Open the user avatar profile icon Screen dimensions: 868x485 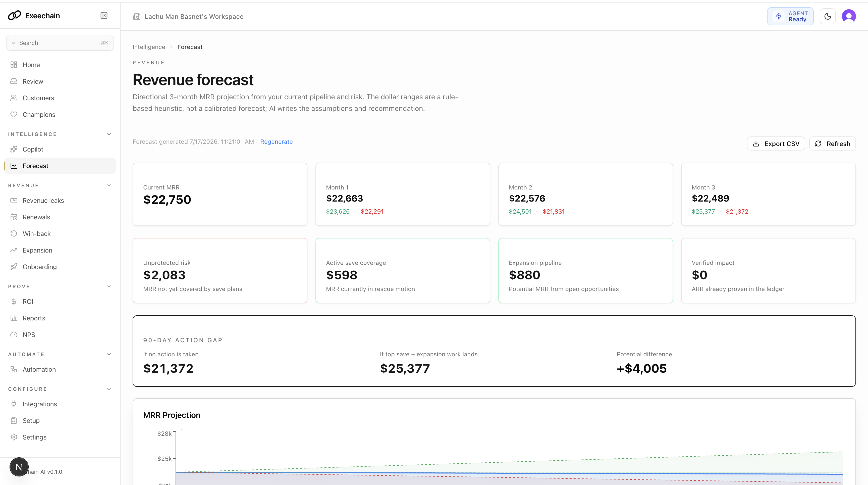pos(848,16)
